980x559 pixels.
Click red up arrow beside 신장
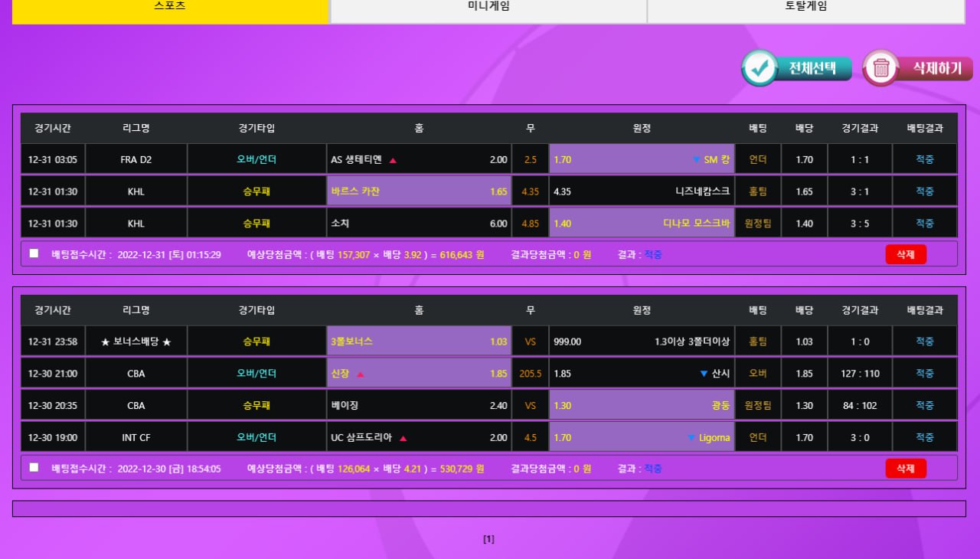[360, 374]
